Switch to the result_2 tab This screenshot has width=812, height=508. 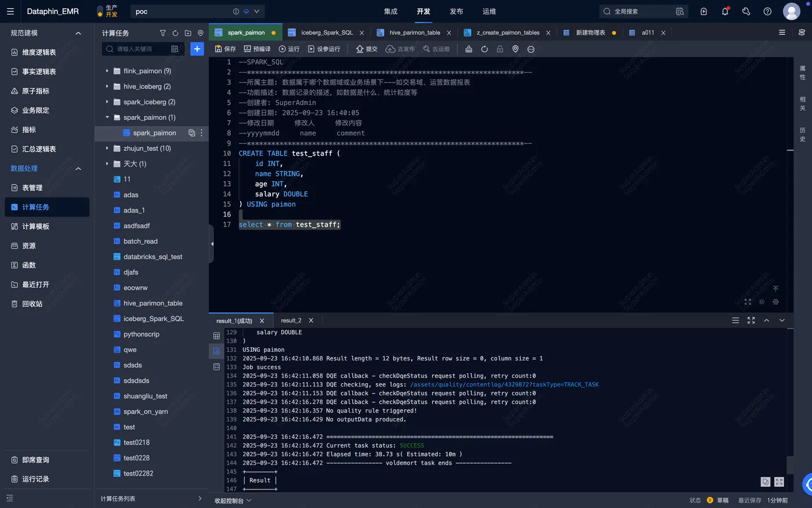291,320
